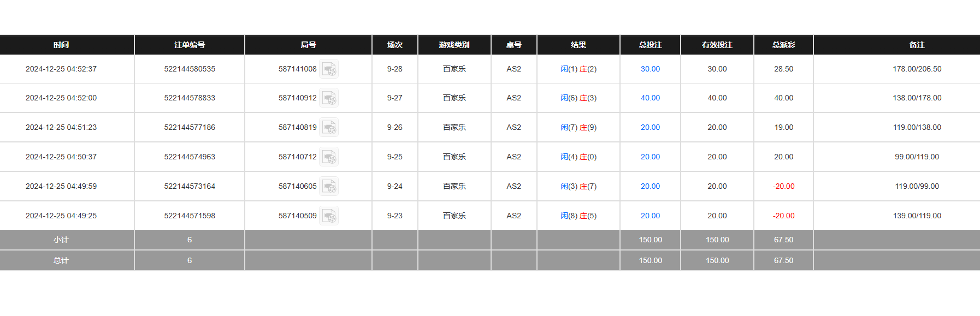Click blue 20.00 bet in 9-26 row
This screenshot has height=316, width=980.
point(650,128)
